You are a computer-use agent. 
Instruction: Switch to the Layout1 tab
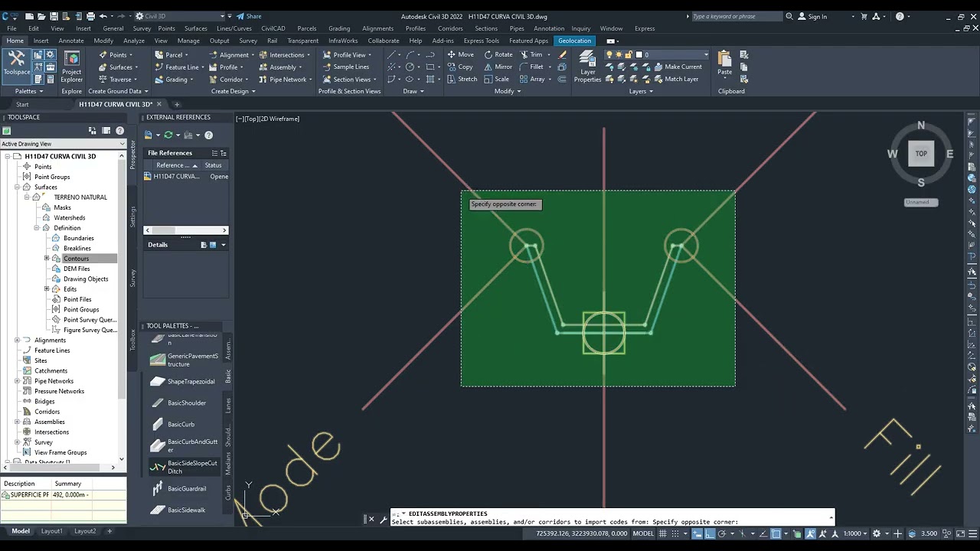tap(52, 531)
